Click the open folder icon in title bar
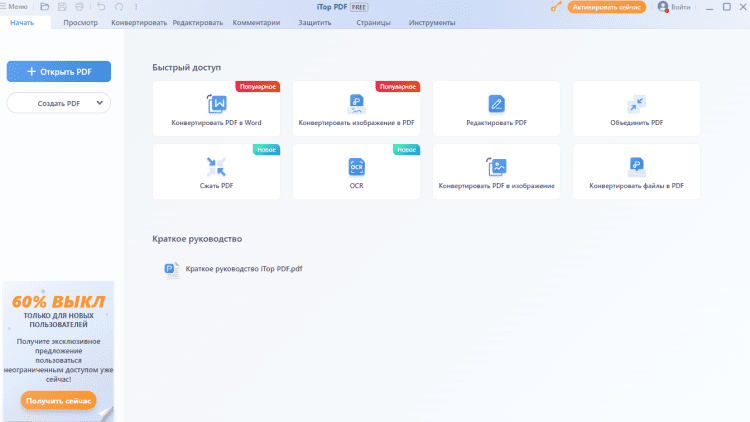 click(x=44, y=7)
